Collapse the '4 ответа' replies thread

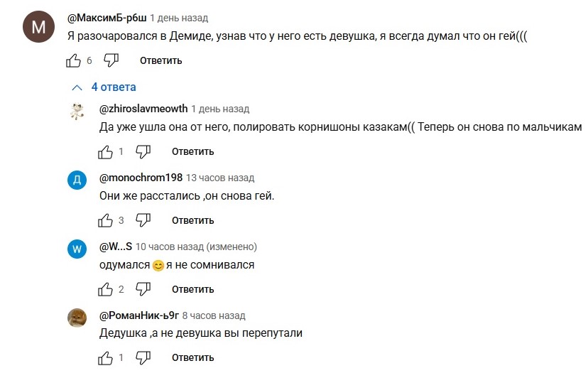click(x=104, y=87)
